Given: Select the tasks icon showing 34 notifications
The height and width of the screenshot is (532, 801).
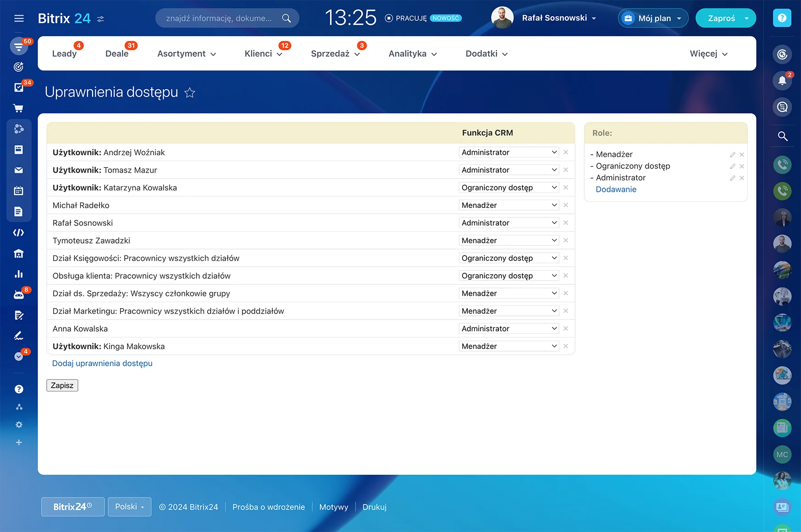Looking at the screenshot, I should click(18, 87).
